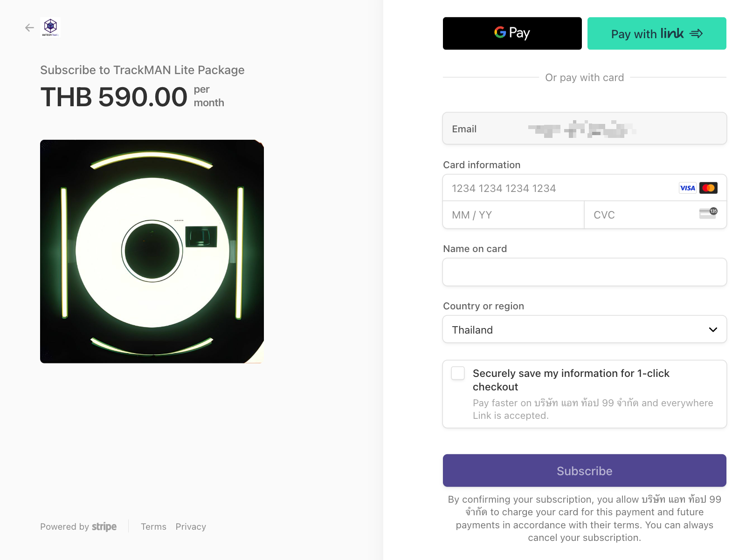The image size is (746, 560).
Task: Click the Link arrow icon
Action: pyautogui.click(x=696, y=34)
